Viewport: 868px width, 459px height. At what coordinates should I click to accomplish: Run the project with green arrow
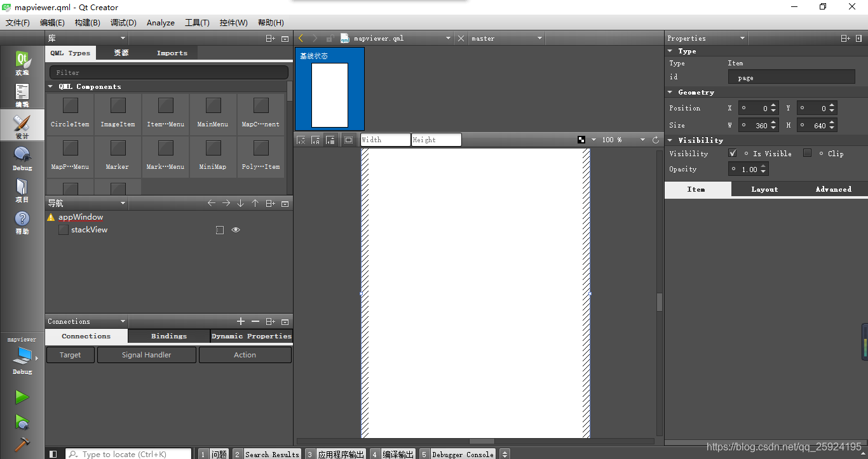[22, 397]
